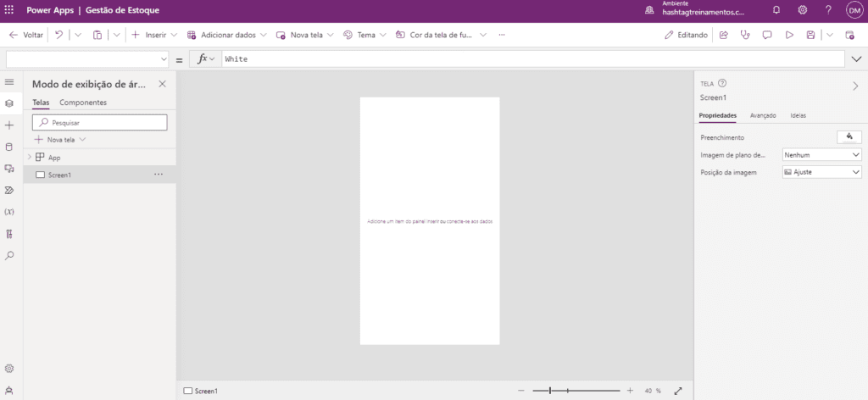Open the Insert plus icon in sidebar

[8, 125]
